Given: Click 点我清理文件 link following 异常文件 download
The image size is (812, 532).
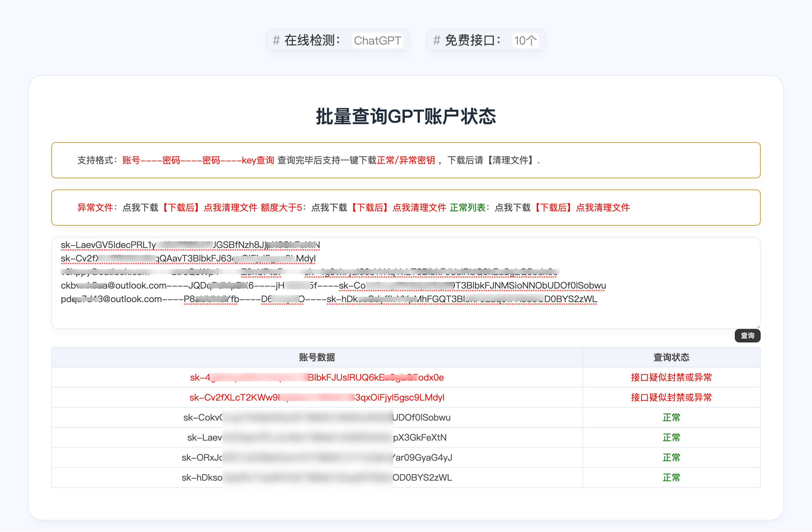Looking at the screenshot, I should click(x=231, y=208).
